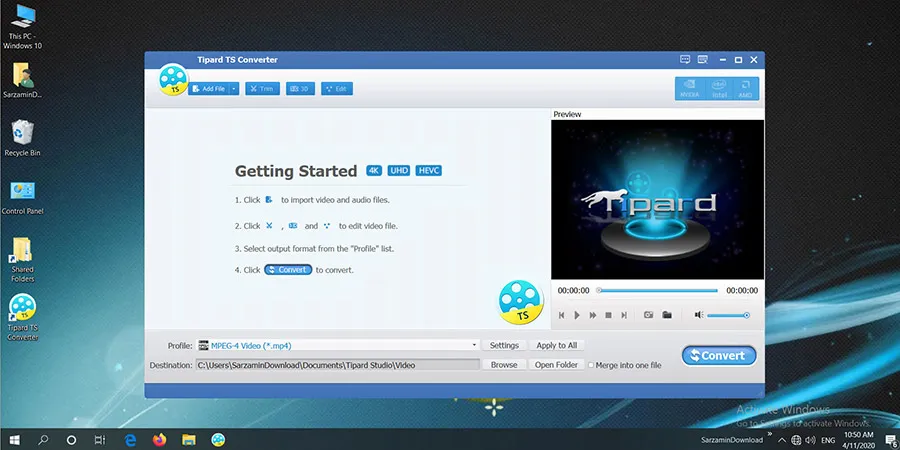Switch ENG input language
Image resolution: width=900 pixels, height=450 pixels.
pos(828,440)
